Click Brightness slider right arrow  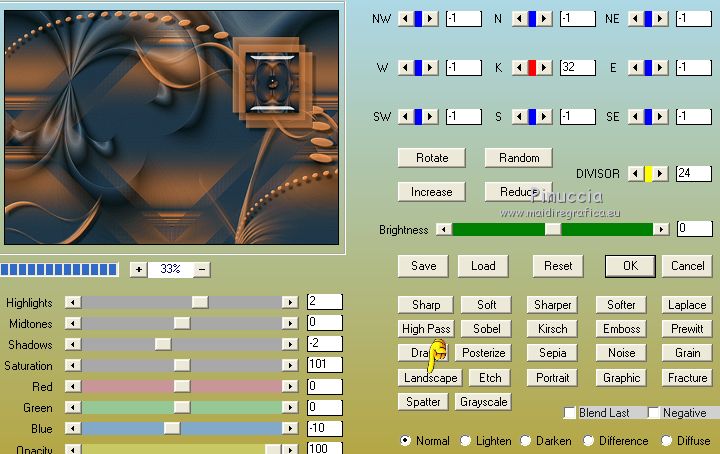pos(661,229)
